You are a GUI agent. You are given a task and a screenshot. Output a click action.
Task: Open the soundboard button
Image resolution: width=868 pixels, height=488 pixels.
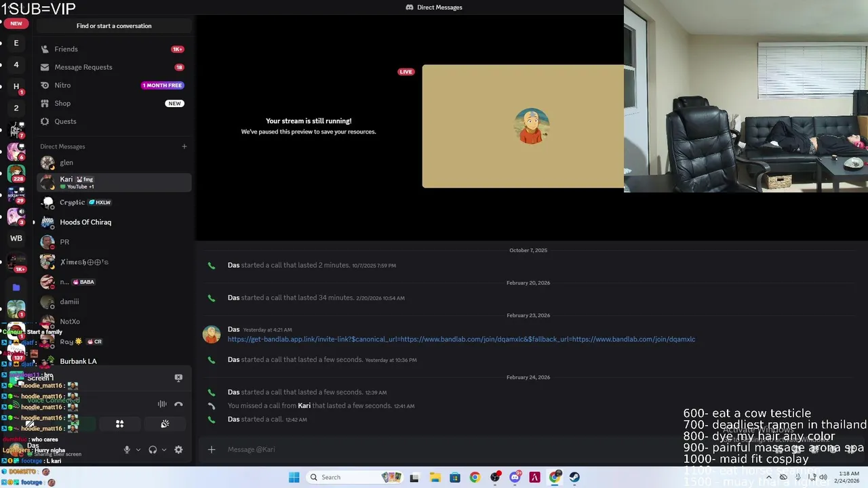coord(165,424)
